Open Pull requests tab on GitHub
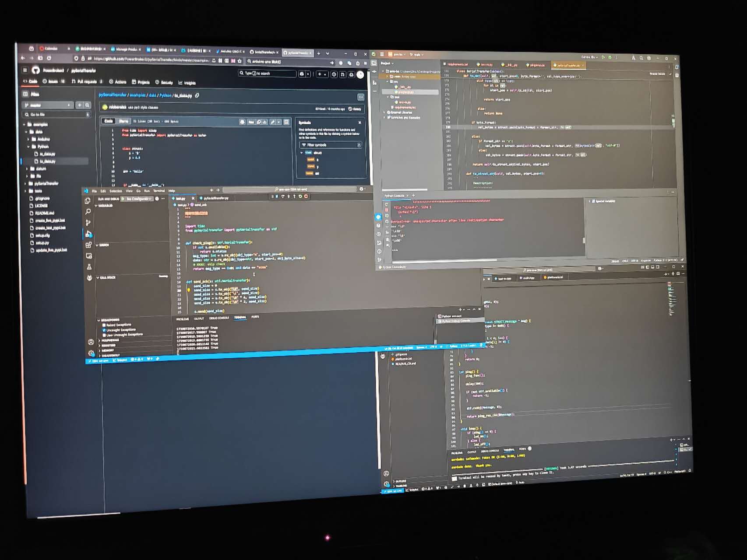Screen dimensions: 747x560 [x=87, y=81]
